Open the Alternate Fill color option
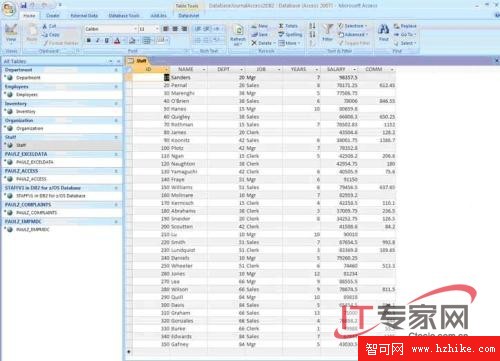 161,41
